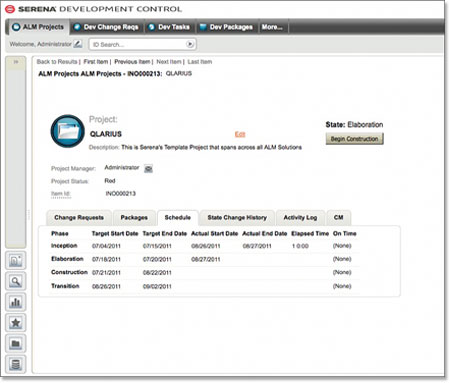The height and width of the screenshot is (383, 450).
Task: Open the Dev Change Reqs tab
Action: [x=106, y=27]
